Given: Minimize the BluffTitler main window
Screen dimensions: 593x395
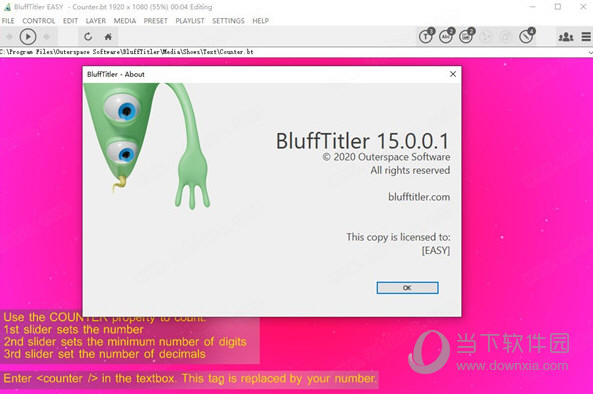Looking at the screenshot, I should 533,7.
